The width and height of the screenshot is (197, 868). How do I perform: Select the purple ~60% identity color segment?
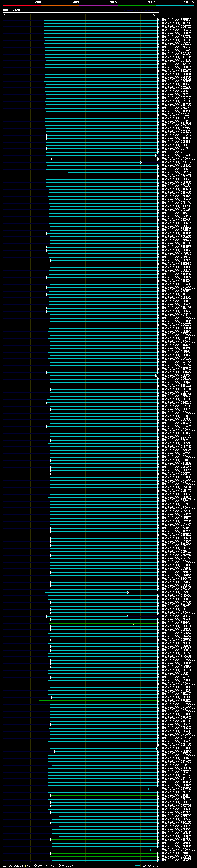pyautogui.click(x=99, y=6)
